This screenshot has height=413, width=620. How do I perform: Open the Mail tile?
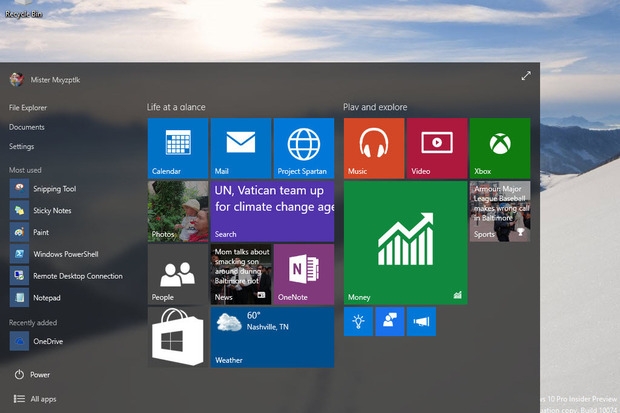(241, 148)
